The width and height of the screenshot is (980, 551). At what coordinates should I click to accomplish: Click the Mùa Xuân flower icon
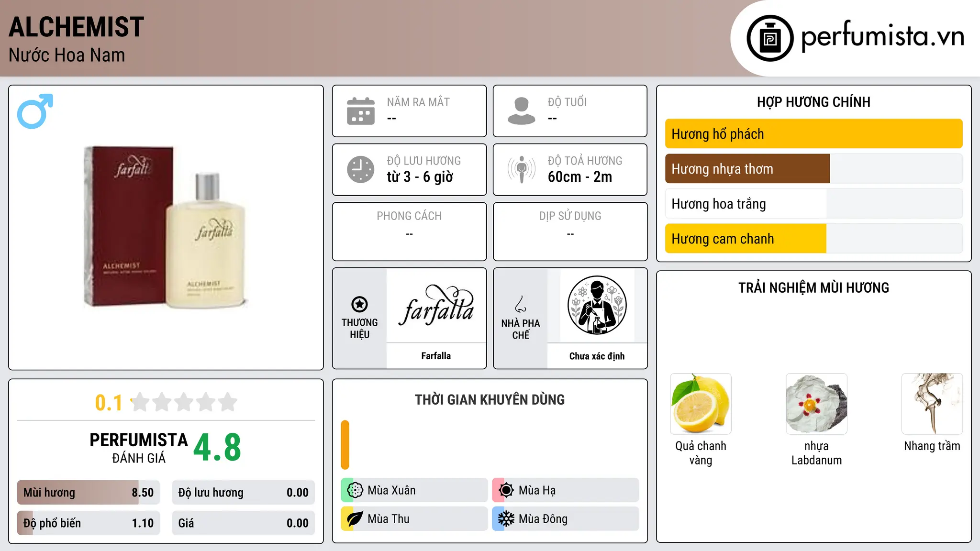[x=355, y=490]
